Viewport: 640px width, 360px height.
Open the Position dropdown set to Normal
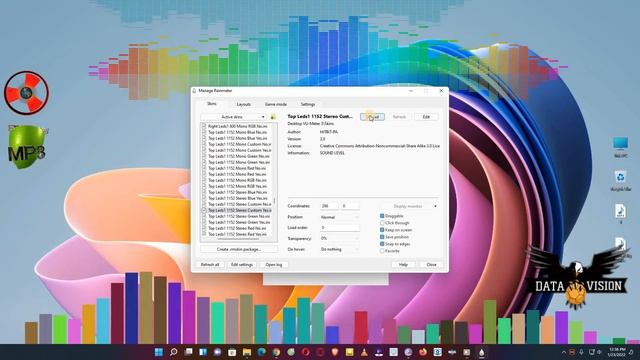pos(340,217)
